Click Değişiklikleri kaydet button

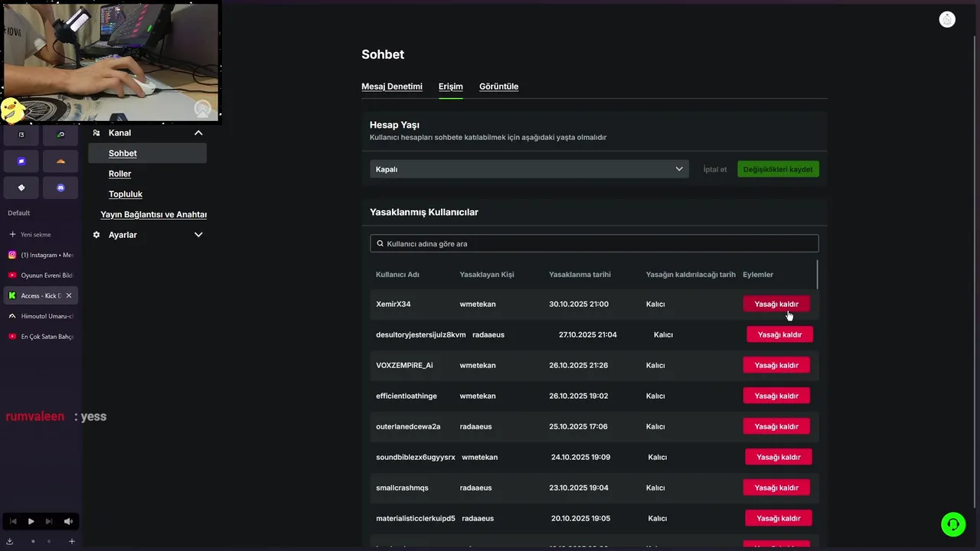point(778,169)
